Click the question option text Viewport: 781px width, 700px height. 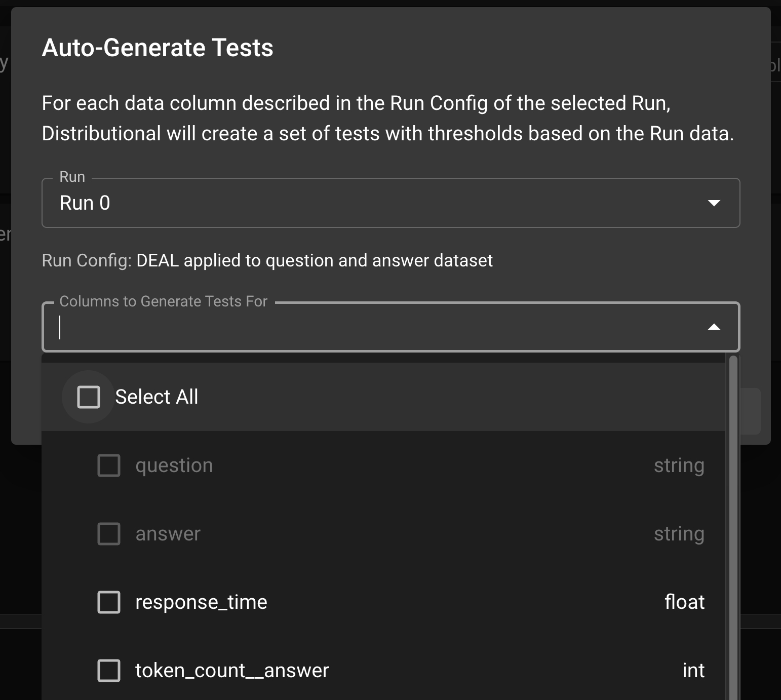tap(174, 465)
